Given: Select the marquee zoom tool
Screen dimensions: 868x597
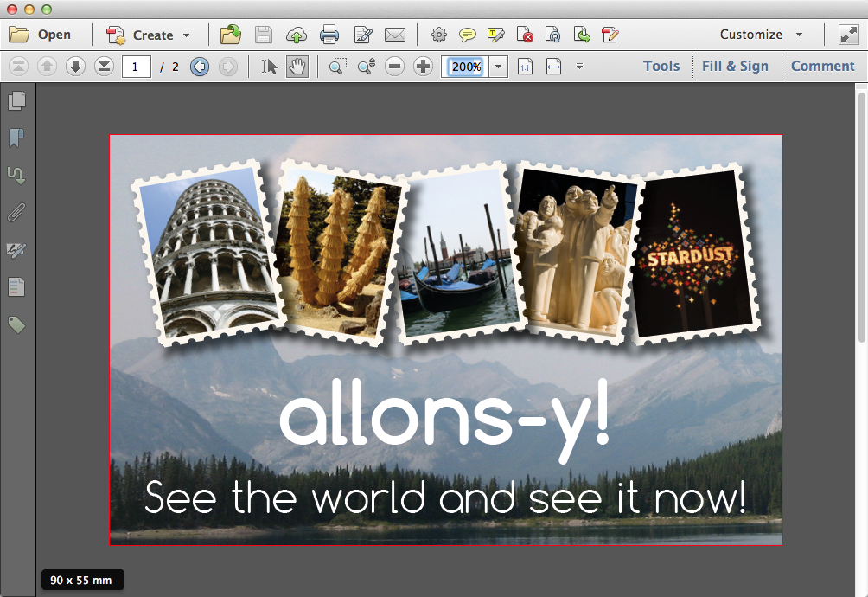Looking at the screenshot, I should [x=338, y=67].
